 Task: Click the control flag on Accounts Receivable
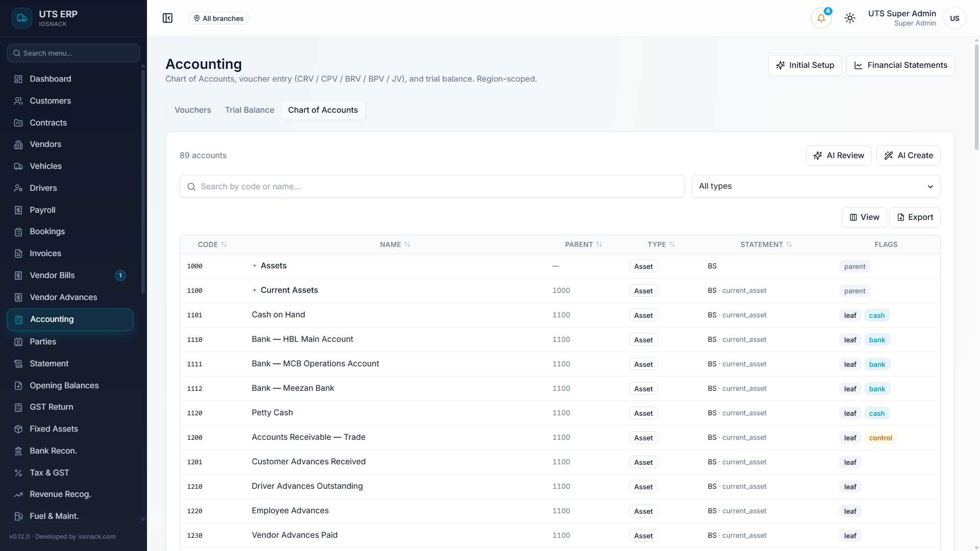click(880, 438)
